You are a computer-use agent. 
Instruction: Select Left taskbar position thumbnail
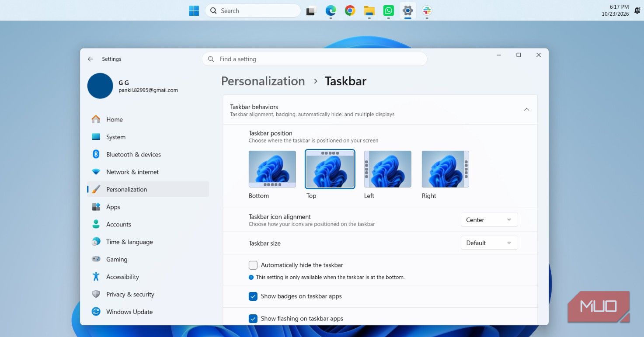coord(388,169)
